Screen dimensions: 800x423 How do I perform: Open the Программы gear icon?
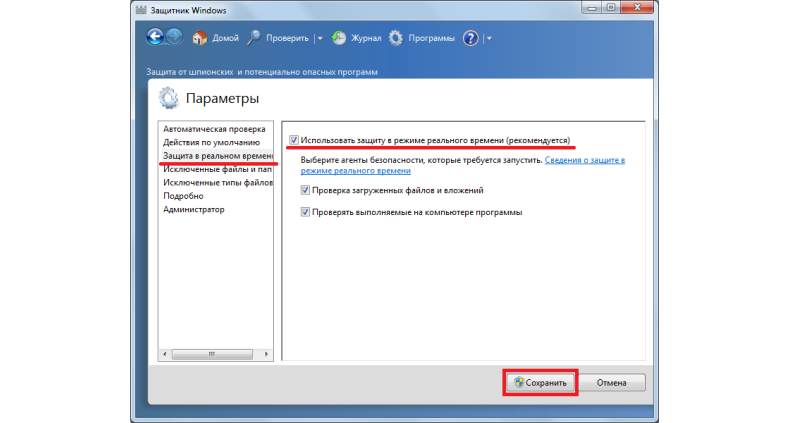[x=395, y=38]
